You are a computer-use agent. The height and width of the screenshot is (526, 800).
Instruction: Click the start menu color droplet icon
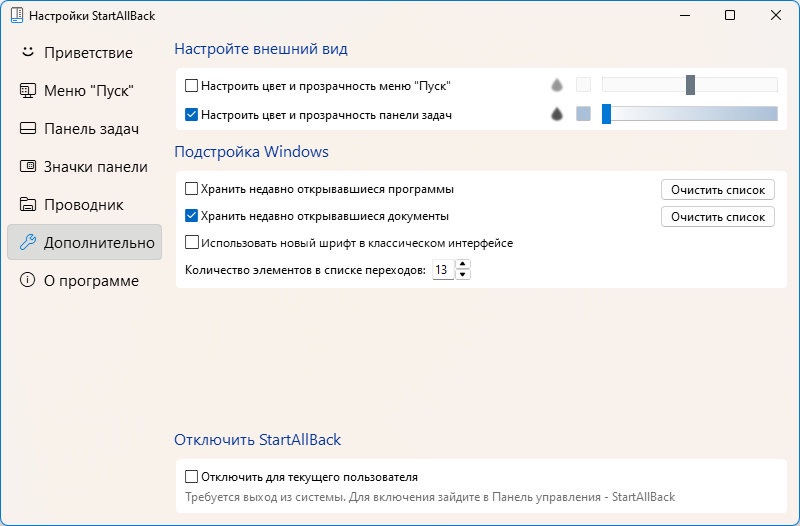point(557,85)
